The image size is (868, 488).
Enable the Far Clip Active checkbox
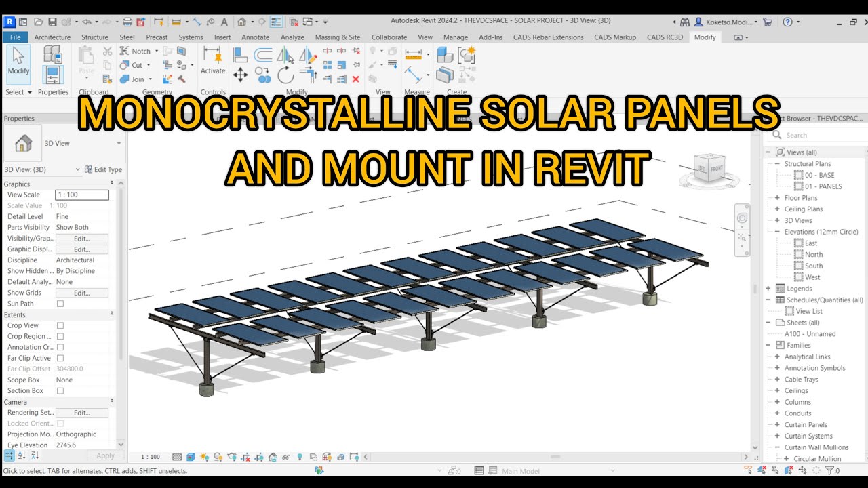pyautogui.click(x=60, y=358)
